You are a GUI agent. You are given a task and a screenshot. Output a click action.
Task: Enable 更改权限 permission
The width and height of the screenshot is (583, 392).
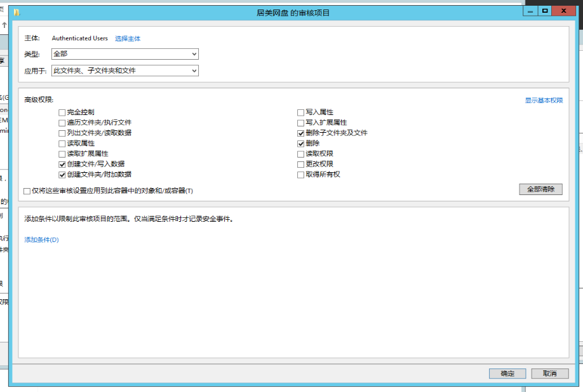pos(301,165)
